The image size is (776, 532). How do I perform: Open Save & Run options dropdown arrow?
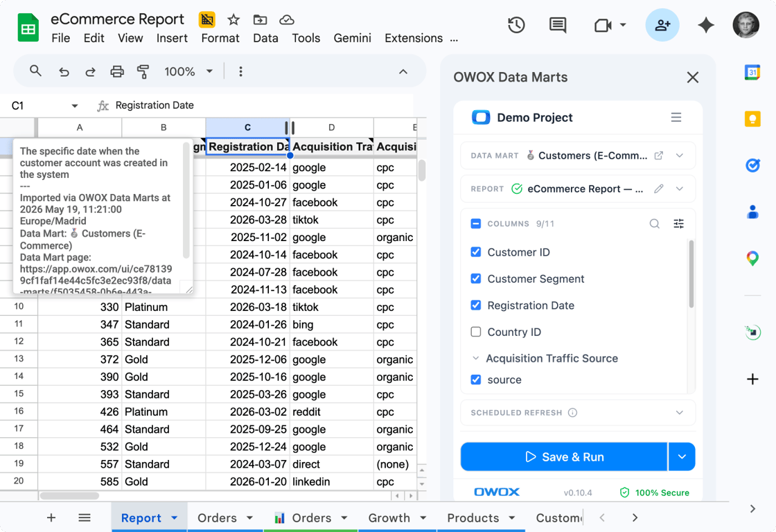(682, 456)
